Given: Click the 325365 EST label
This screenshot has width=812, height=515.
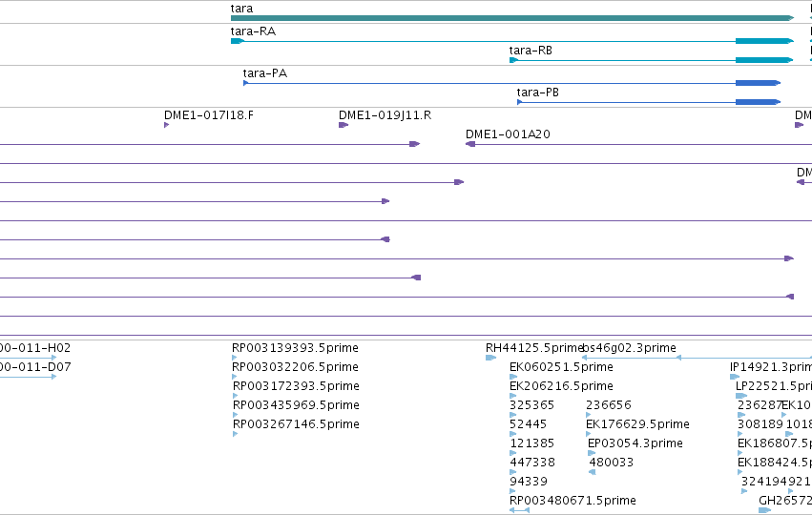Looking at the screenshot, I should click(x=531, y=405).
